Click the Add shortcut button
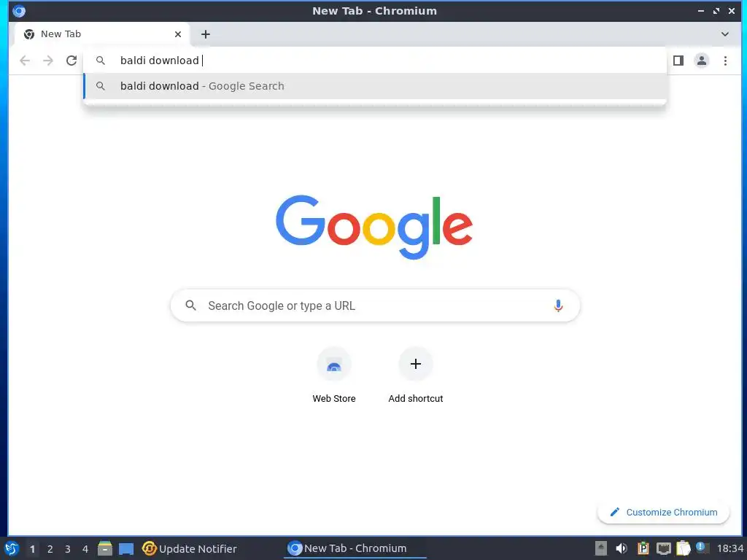This screenshot has width=747, height=560. pyautogui.click(x=415, y=376)
